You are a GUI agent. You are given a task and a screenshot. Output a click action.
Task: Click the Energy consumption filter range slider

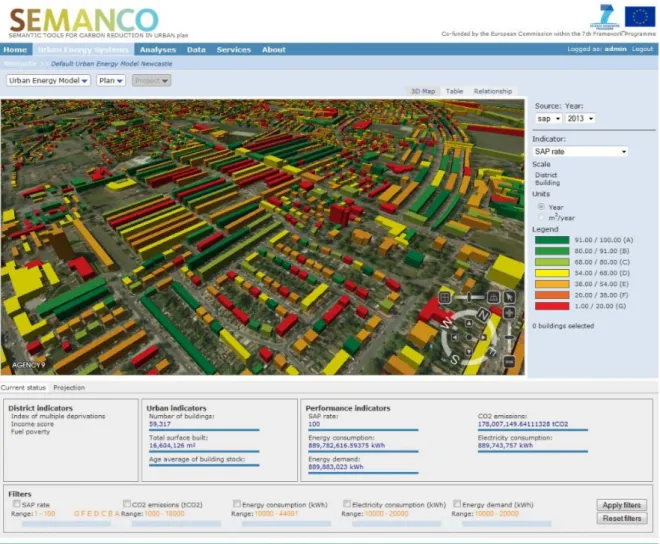(286, 524)
